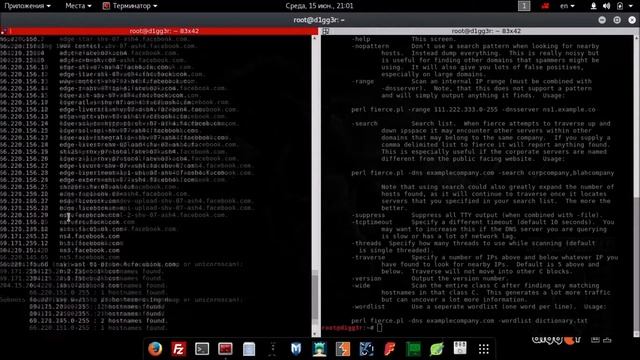Open the Приложения menu
This screenshot has height=360, width=640.
click(27, 6)
